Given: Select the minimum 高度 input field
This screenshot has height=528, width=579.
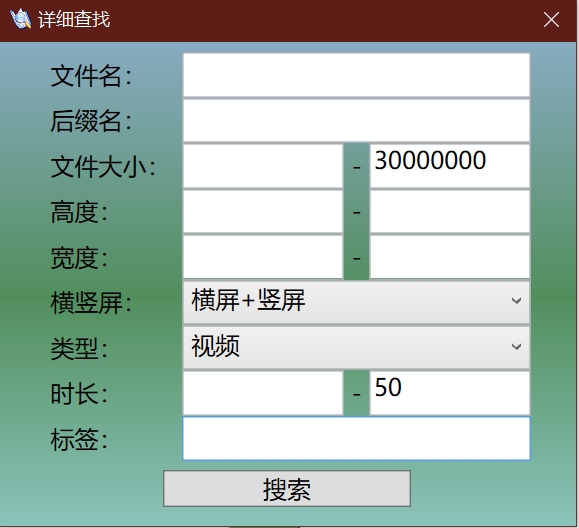Looking at the screenshot, I should [263, 212].
